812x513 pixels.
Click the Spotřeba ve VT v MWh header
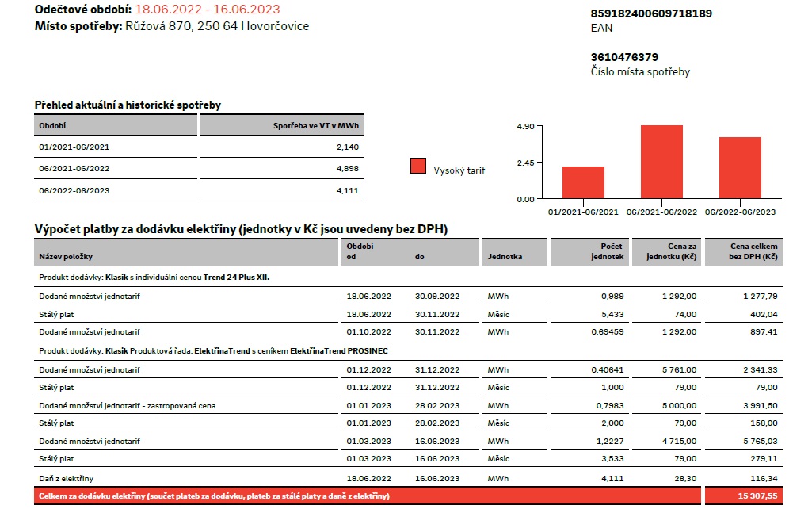pos(316,125)
